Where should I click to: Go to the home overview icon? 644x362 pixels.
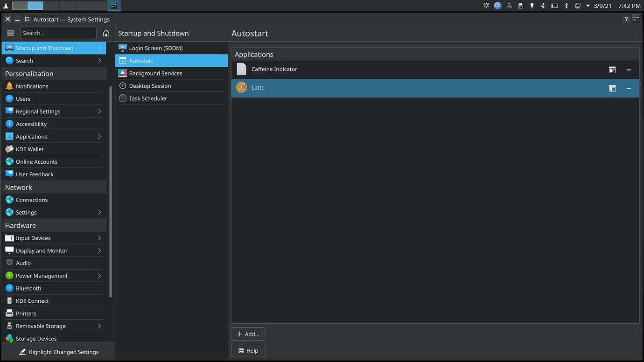106,33
